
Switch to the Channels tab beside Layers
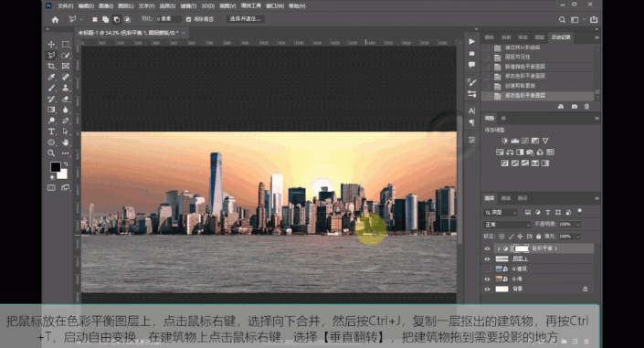(x=506, y=198)
